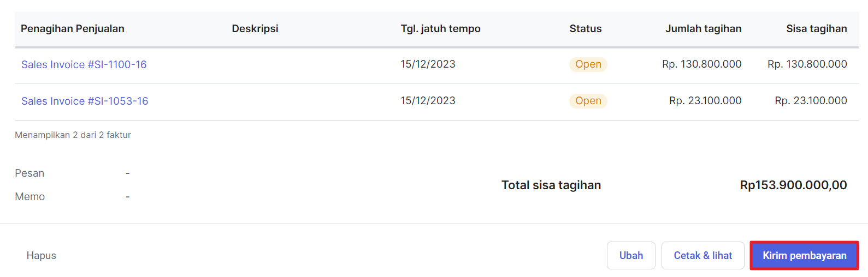Click the Sisa tagihan column header
The height and width of the screenshot is (277, 868).
coord(816,29)
